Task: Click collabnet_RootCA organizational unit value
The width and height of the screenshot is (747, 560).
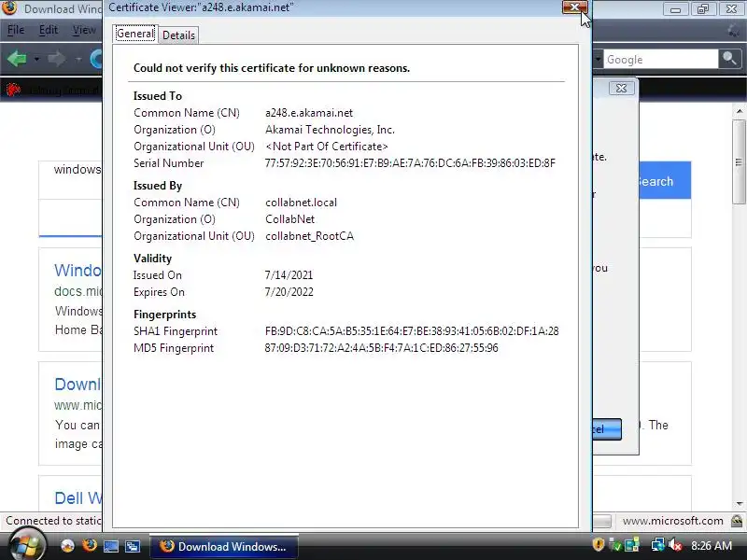Action: (x=309, y=236)
